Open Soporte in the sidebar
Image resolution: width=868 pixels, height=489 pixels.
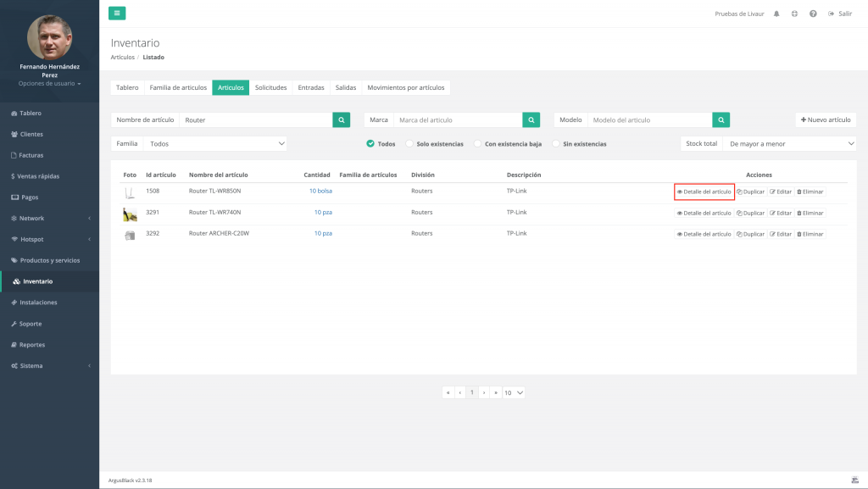point(50,324)
